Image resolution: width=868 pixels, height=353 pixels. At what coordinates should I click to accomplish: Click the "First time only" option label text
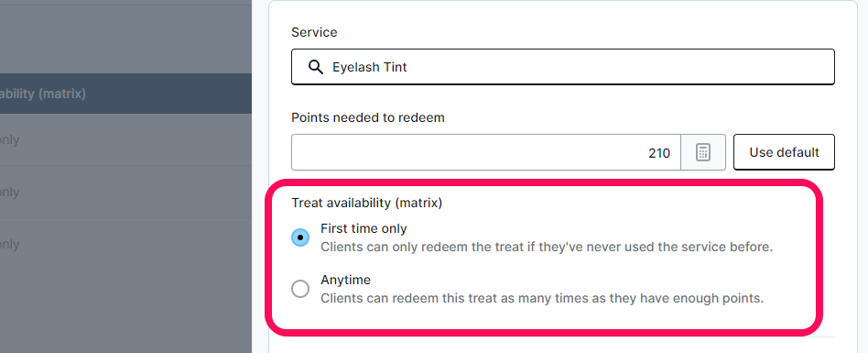pyautogui.click(x=363, y=228)
